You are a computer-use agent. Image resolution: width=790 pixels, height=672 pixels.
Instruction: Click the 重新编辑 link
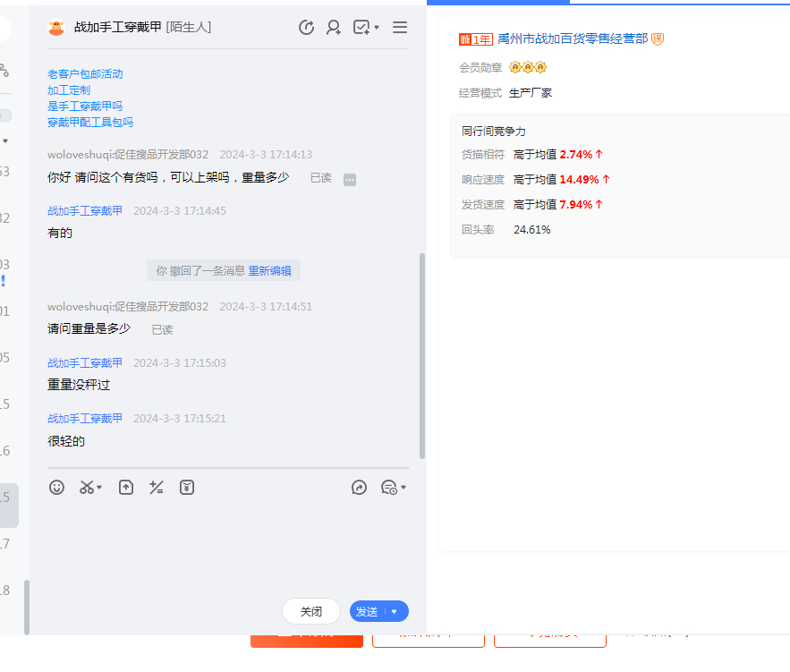point(269,271)
